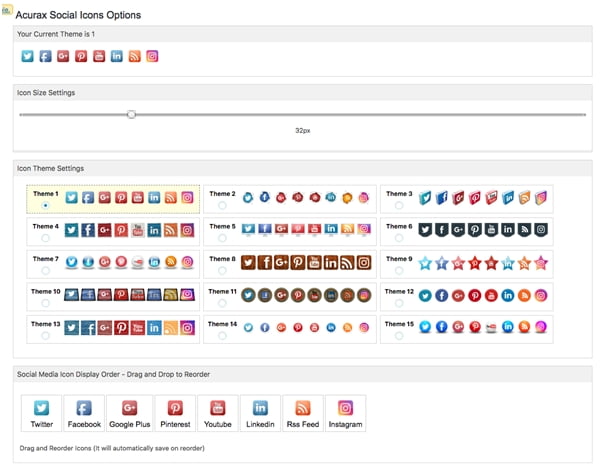Image resolution: width=605 pixels, height=469 pixels.
Task: Click the Theme 11 circular Twitter icon
Action: point(248,295)
